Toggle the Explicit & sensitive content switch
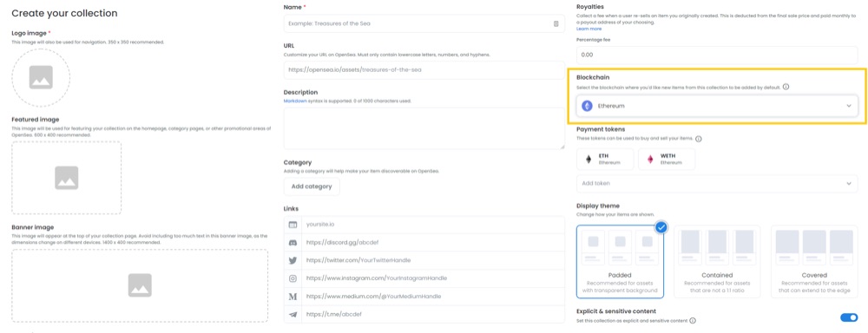The width and height of the screenshot is (868, 333). click(x=849, y=317)
